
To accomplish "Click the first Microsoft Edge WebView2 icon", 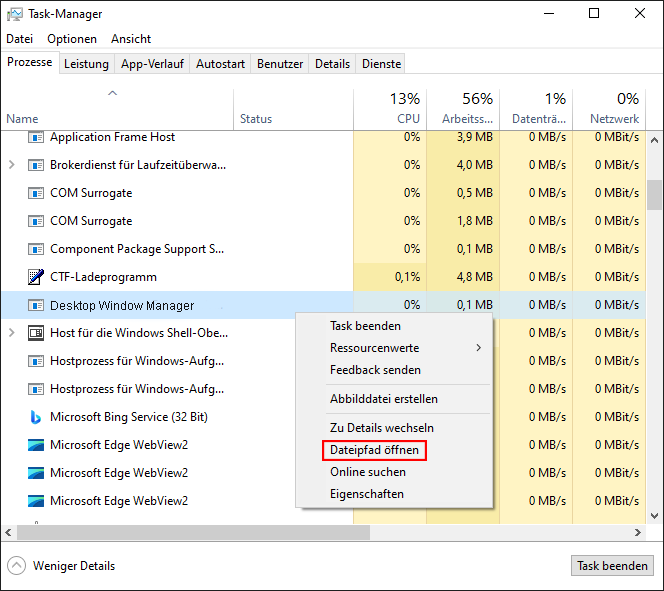I will [x=36, y=445].
